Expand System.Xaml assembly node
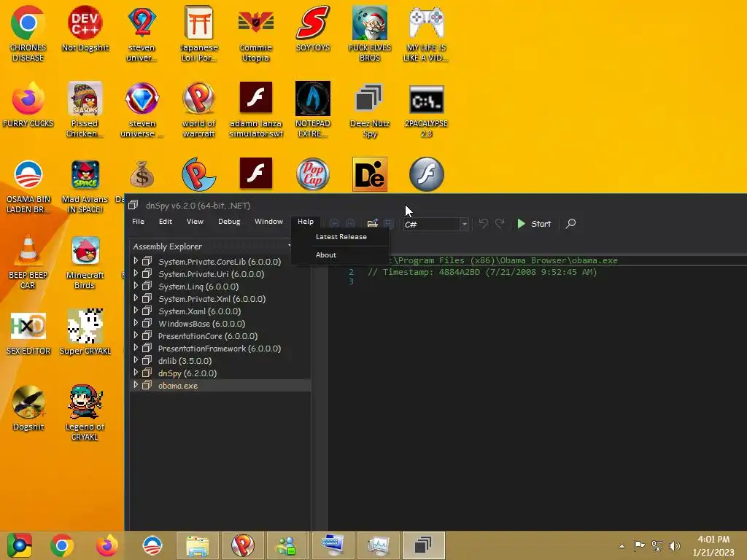This screenshot has height=560, width=747. pyautogui.click(x=136, y=311)
